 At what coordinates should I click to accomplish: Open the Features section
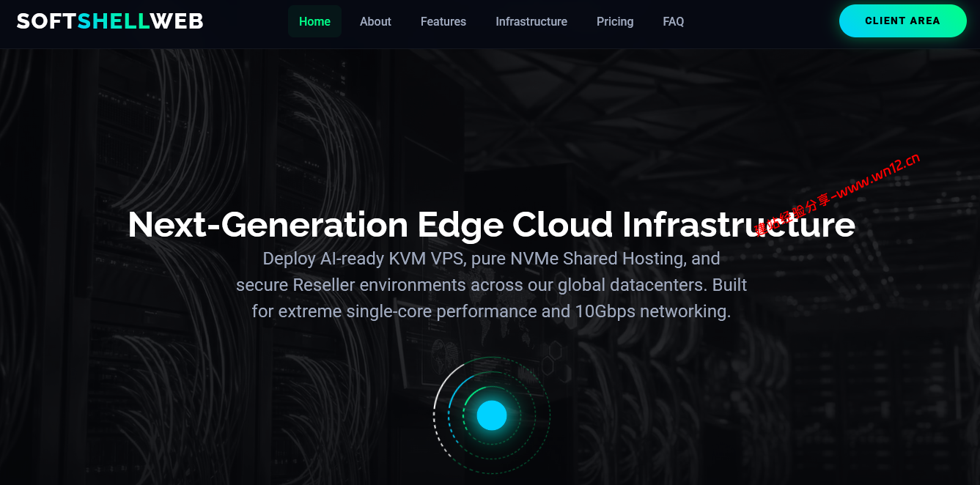(443, 21)
